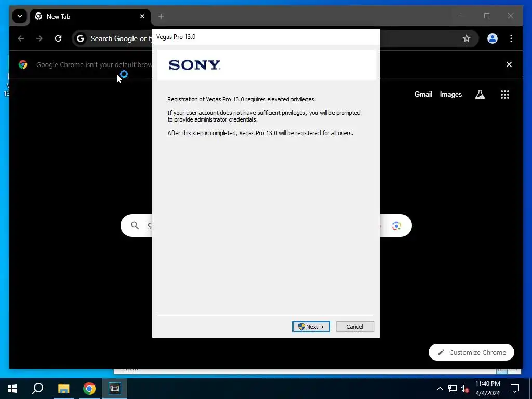Reload the Chrome page
This screenshot has height=399, width=532.
click(x=58, y=38)
